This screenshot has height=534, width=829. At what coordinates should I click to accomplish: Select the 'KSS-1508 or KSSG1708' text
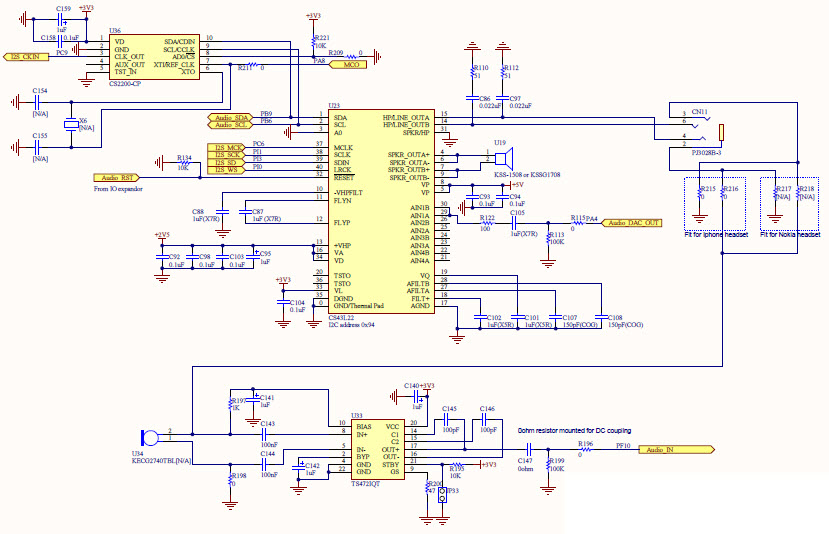pos(527,174)
